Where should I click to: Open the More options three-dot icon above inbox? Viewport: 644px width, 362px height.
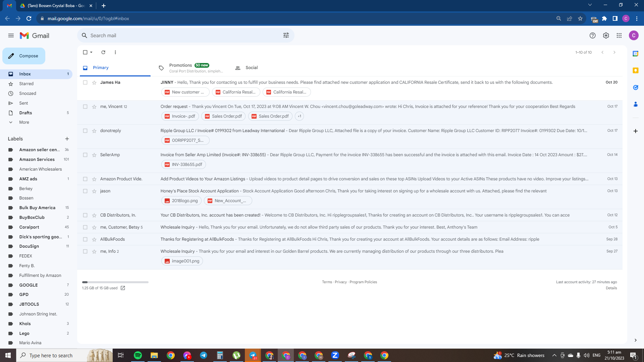[115, 52]
